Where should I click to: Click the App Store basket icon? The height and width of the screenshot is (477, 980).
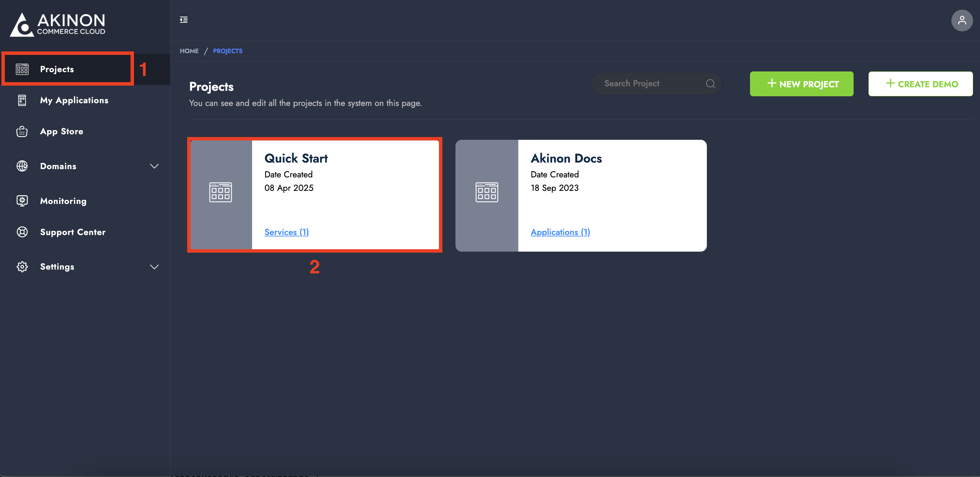tap(22, 132)
